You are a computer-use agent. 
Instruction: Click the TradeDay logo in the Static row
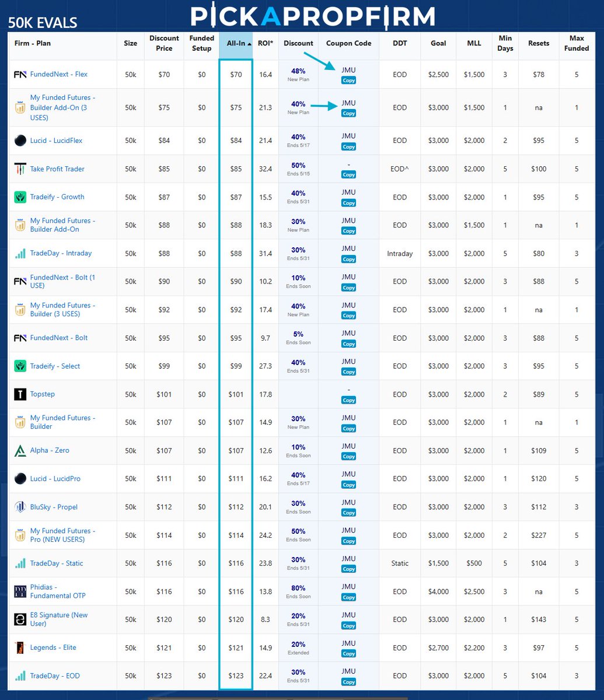(x=20, y=563)
